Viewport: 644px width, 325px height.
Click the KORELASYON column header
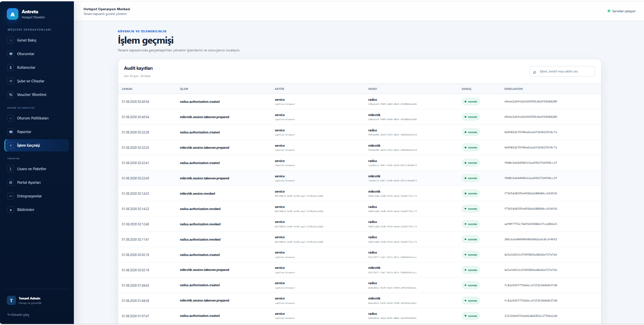(513, 89)
